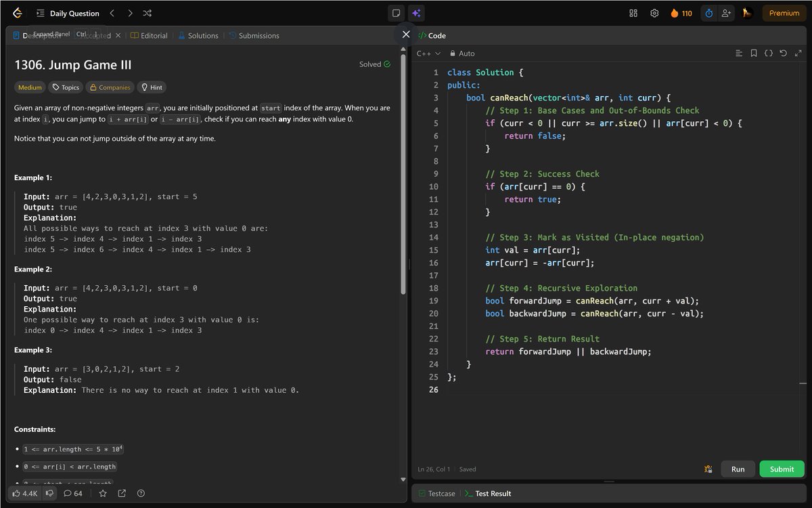Switch to the Editorial tab

click(x=149, y=35)
